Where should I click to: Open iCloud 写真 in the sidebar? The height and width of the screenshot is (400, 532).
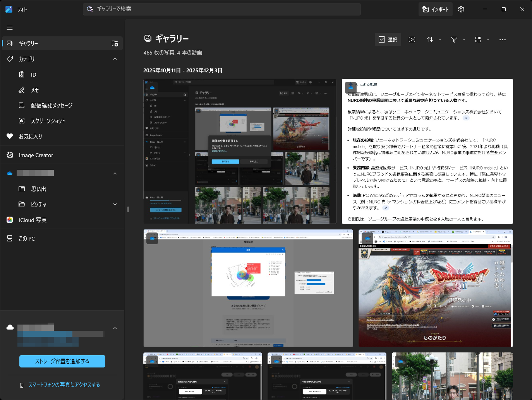tap(33, 220)
